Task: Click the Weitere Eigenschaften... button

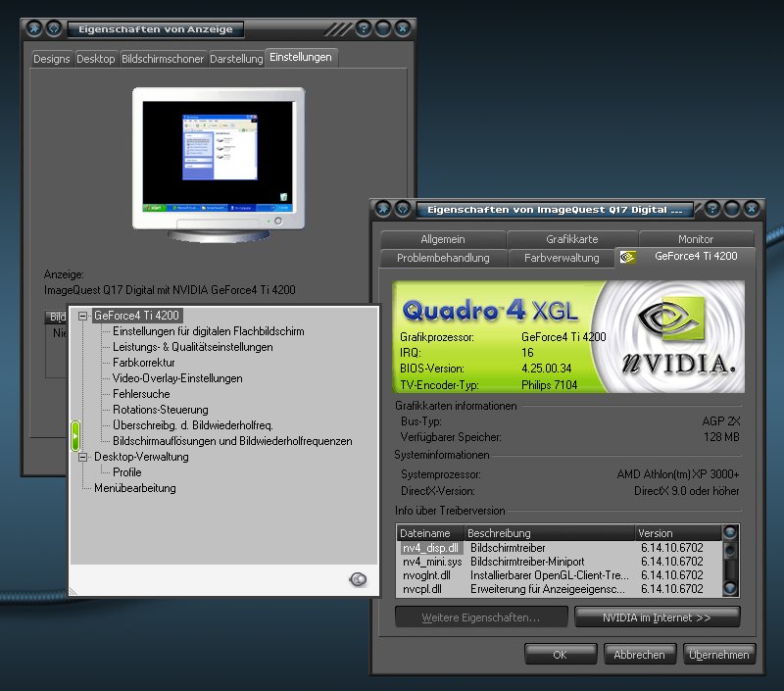Action: click(x=481, y=617)
